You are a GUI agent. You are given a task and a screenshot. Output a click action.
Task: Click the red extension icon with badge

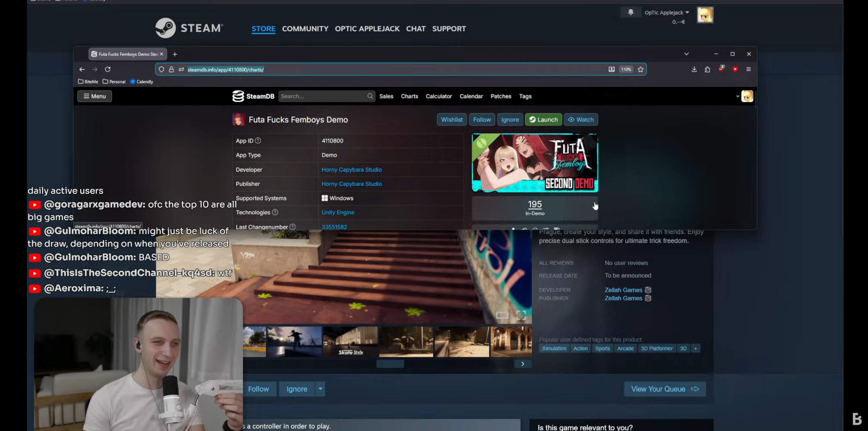(721, 69)
